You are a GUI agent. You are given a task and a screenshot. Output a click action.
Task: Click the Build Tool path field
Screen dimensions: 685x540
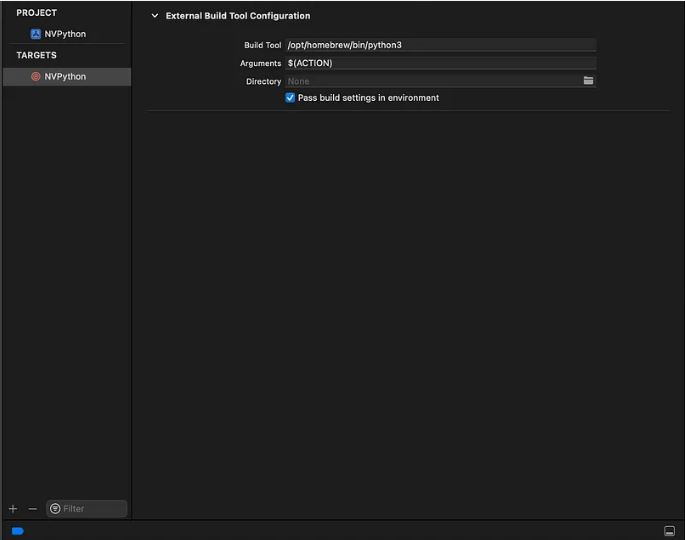440,45
